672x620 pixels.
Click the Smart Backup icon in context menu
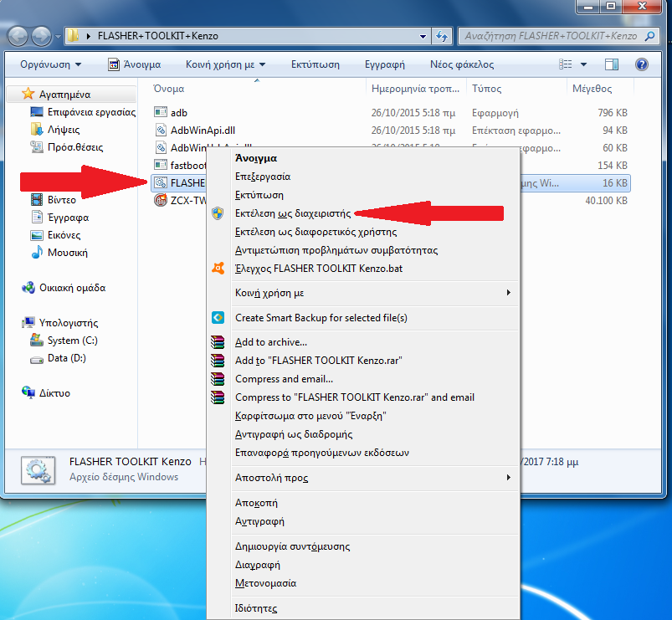pyautogui.click(x=218, y=318)
